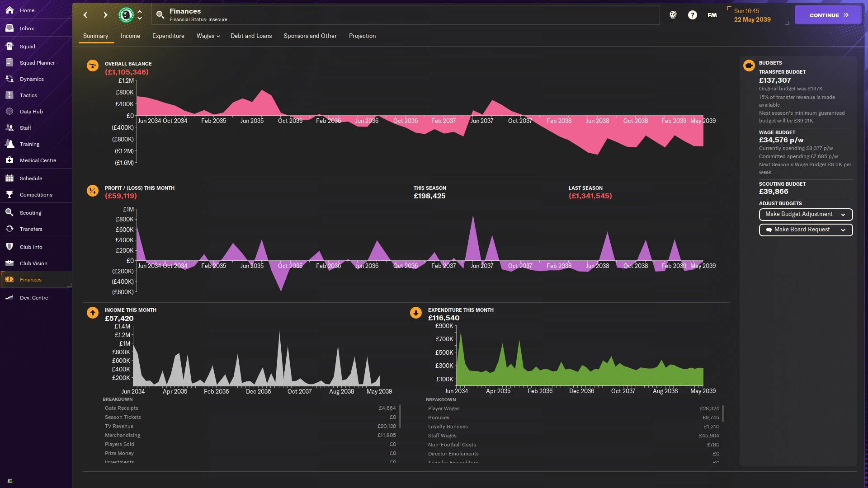Click the income breakdown scrollbar
The image size is (868, 488).
click(400, 416)
